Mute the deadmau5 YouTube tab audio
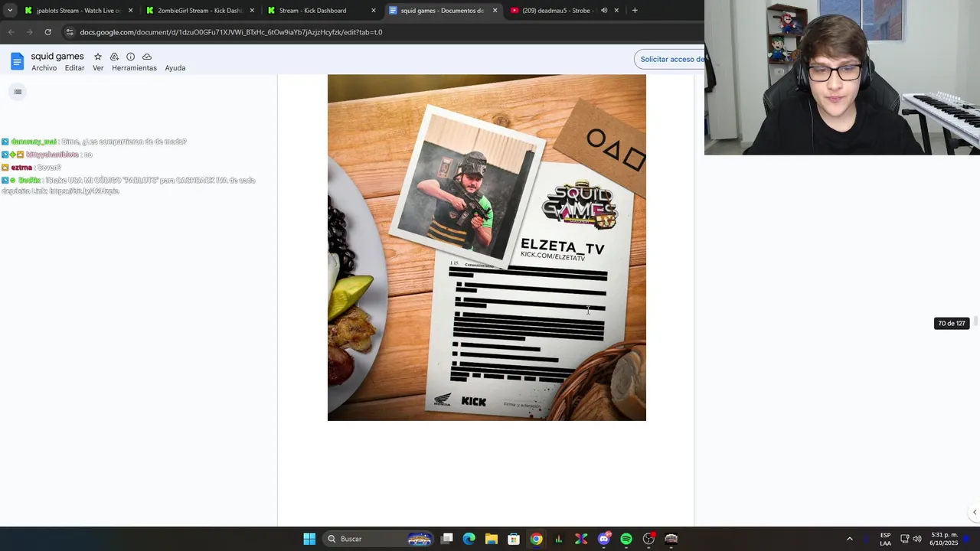This screenshot has height=551, width=980. click(604, 11)
